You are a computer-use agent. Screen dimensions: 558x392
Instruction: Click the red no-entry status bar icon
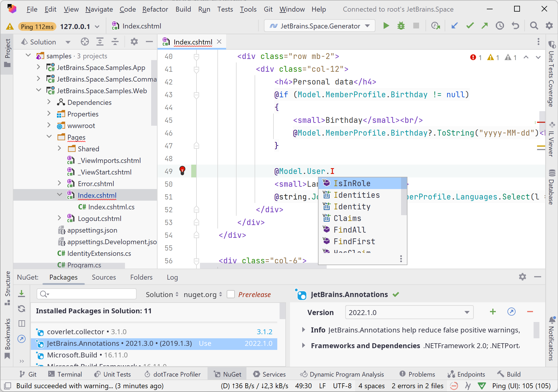pyautogui.click(x=454, y=386)
